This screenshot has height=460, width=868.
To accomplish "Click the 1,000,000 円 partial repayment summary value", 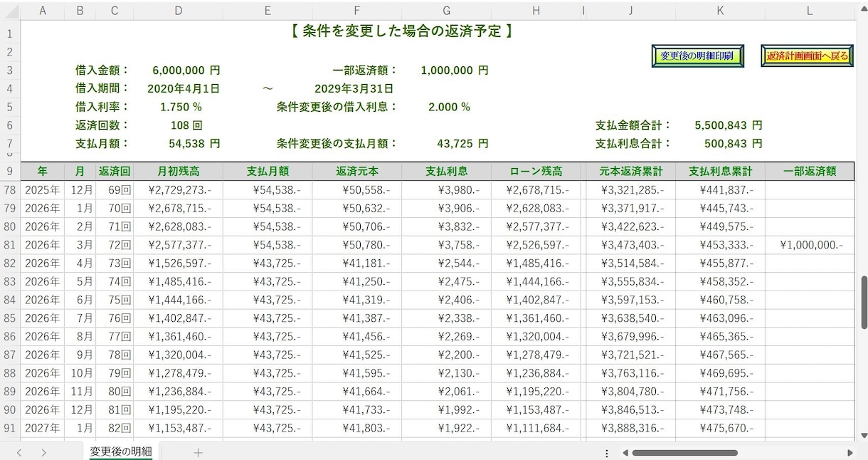I will click(454, 70).
